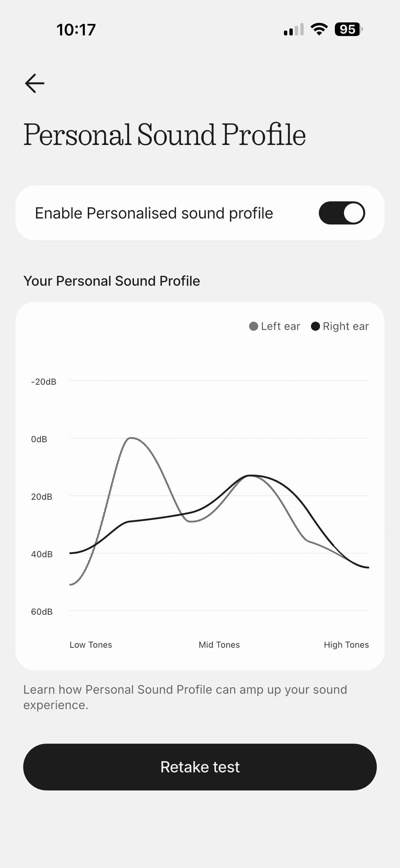The image size is (400, 868).
Task: Tap the clock showing 10:17
Action: pyautogui.click(x=76, y=30)
